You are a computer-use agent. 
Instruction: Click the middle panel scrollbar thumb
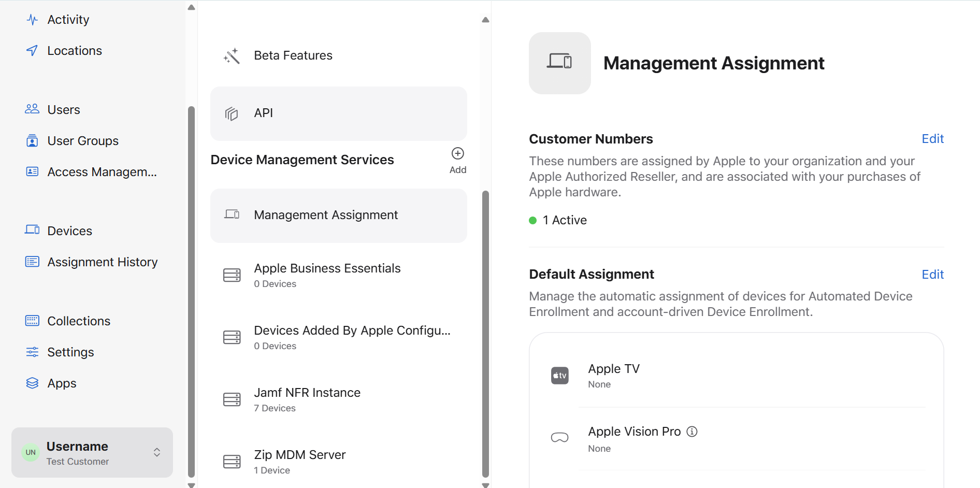485,334
